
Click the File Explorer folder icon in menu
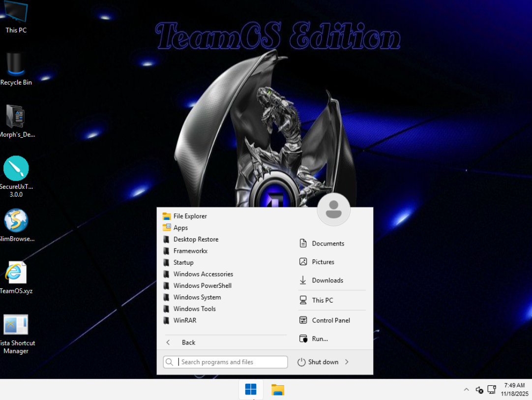click(167, 216)
